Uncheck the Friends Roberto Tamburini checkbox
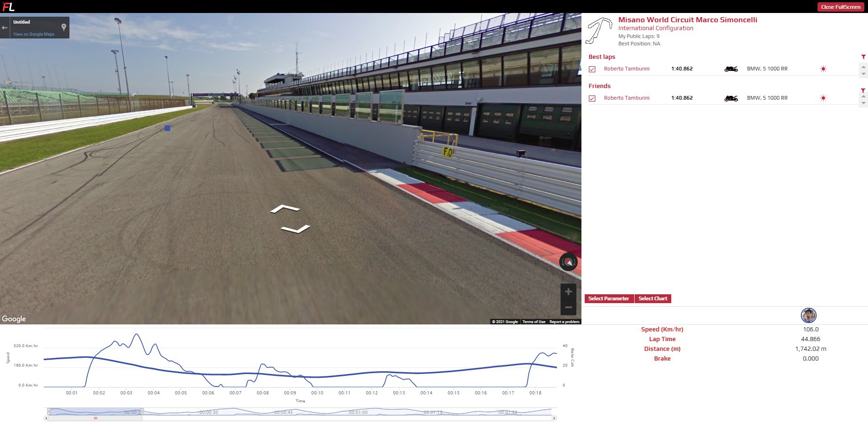 coord(592,98)
